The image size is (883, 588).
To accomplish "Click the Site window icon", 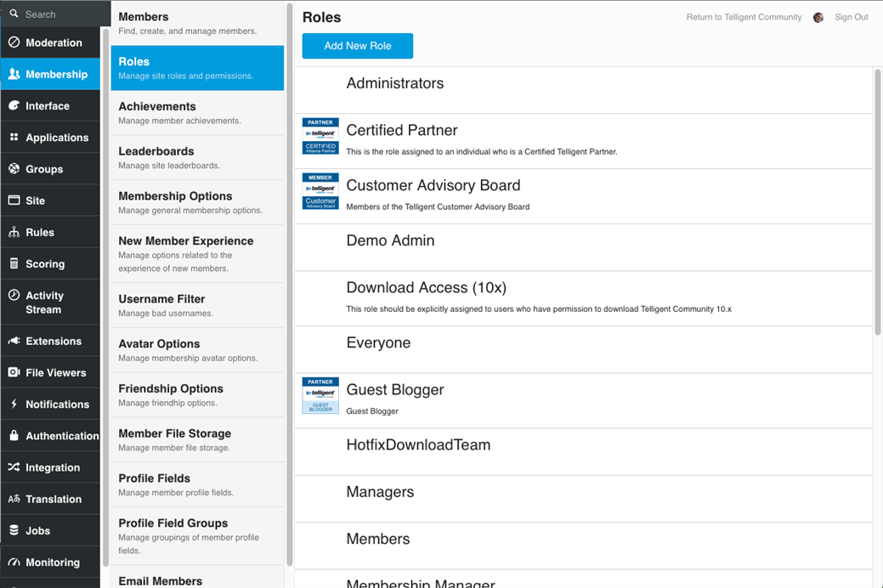I will [14, 200].
